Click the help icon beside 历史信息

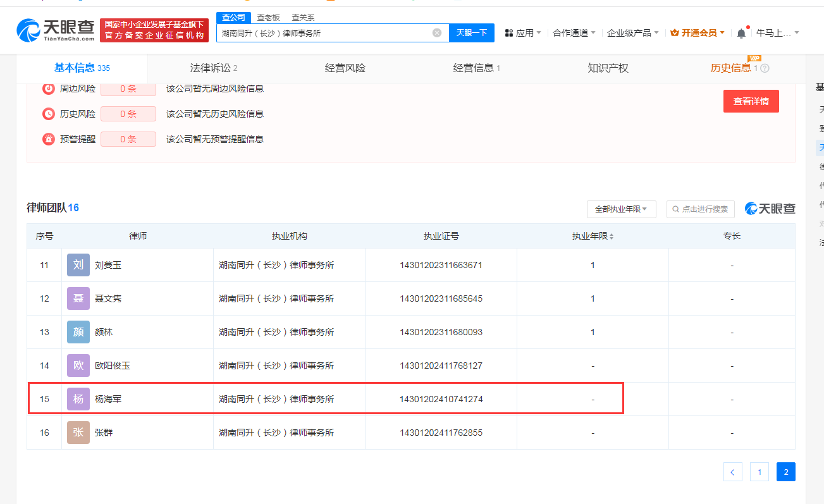[x=765, y=68]
